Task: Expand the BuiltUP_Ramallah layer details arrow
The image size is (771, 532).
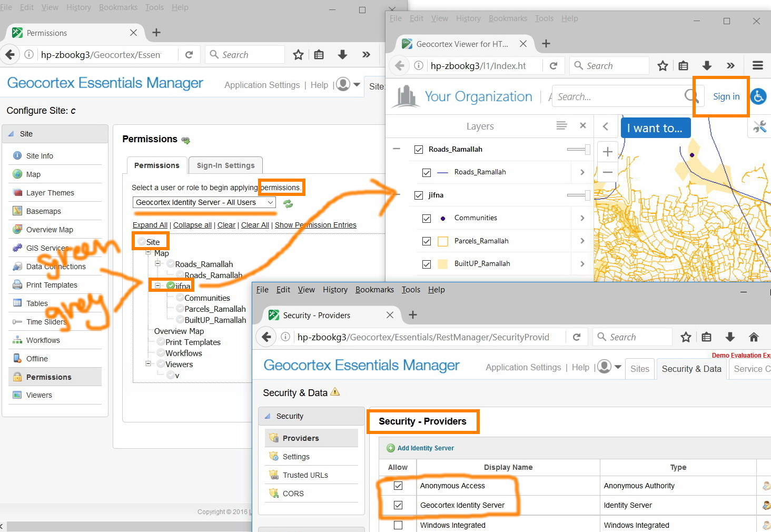Action: [x=582, y=263]
